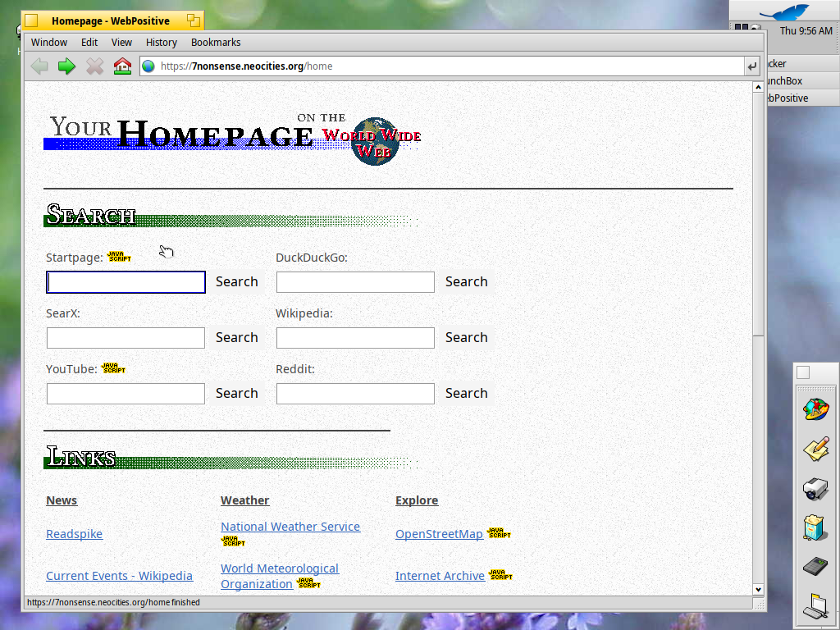Focus the URL address field
The height and width of the screenshot is (630, 840).
[x=443, y=66]
